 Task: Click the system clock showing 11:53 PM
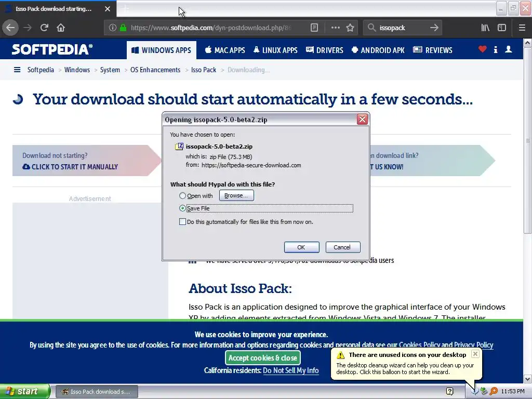pos(513,392)
